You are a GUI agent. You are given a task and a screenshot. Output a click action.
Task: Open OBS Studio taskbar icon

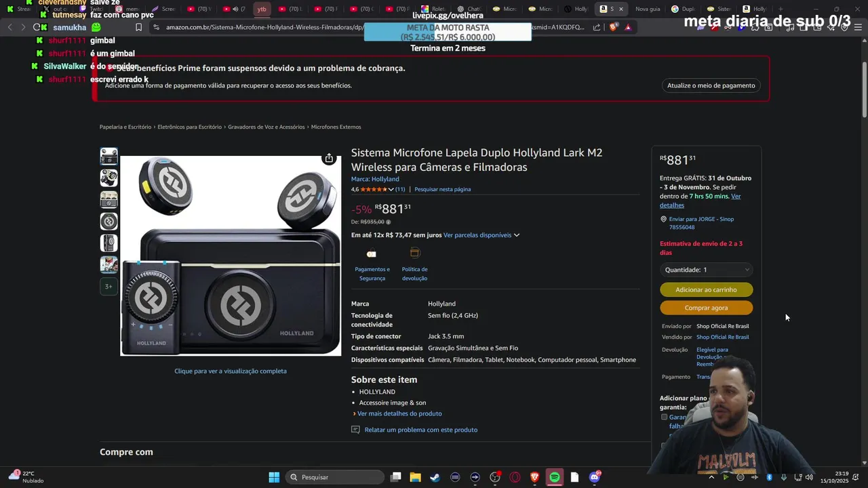(x=495, y=477)
